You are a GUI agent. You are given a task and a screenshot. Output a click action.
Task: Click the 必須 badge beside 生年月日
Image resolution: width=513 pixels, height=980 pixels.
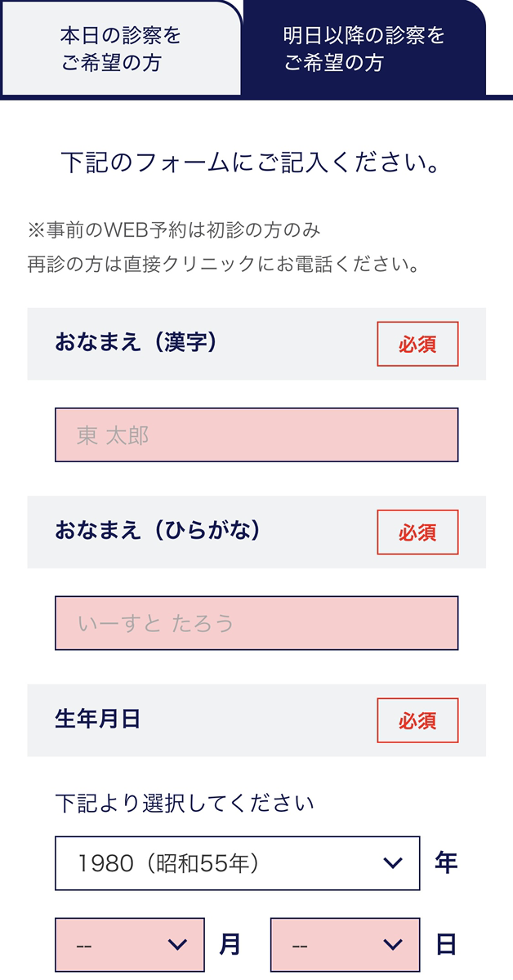(x=417, y=720)
